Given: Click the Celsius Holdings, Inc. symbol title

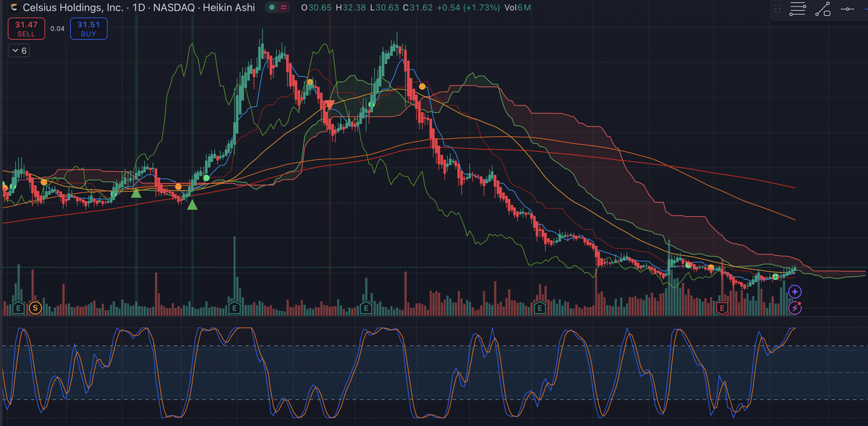Looking at the screenshot, I should click(x=72, y=7).
